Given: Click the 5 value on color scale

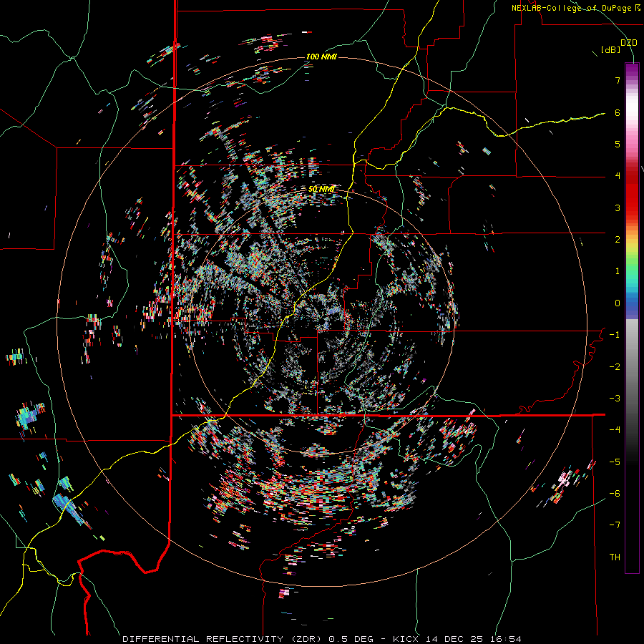Looking at the screenshot, I should [618, 144].
